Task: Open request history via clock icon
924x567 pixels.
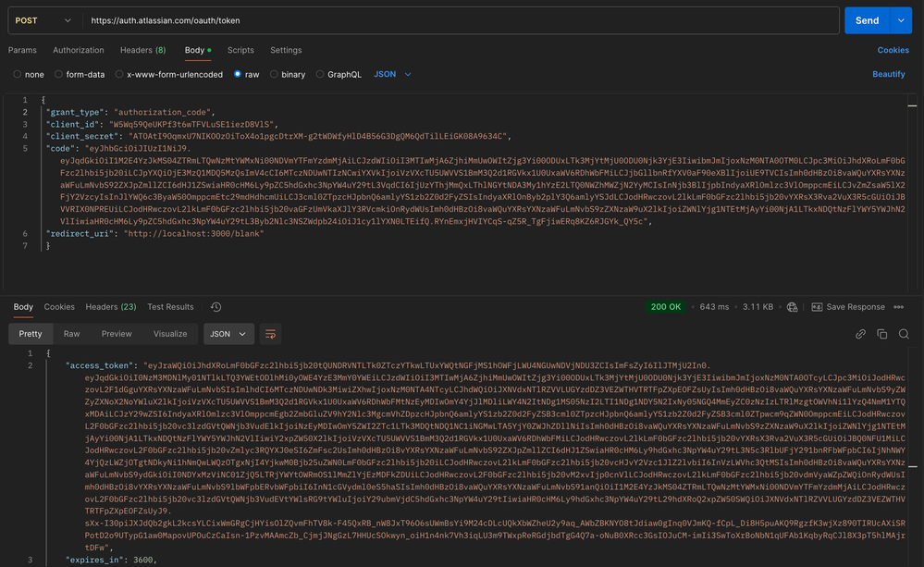Action: coord(215,307)
